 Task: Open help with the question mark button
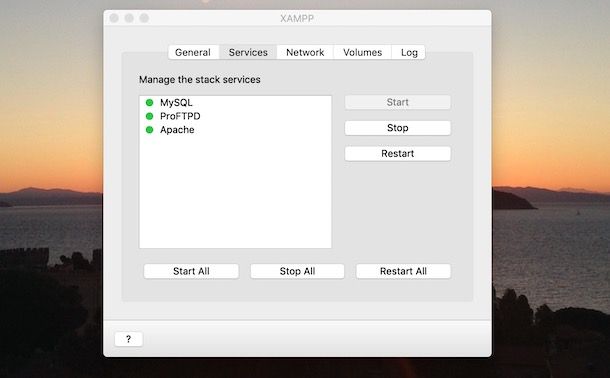(129, 339)
